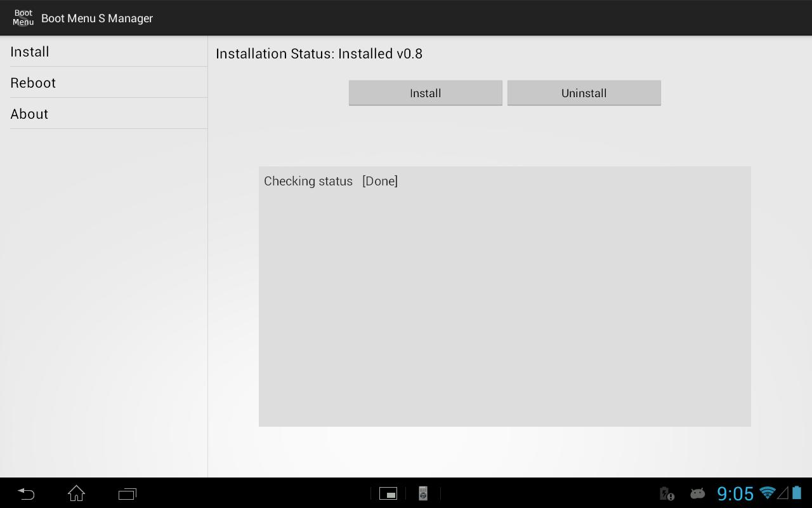812x508 pixels.
Task: Tap the Boot Menu S Manager title
Action: click(x=97, y=18)
